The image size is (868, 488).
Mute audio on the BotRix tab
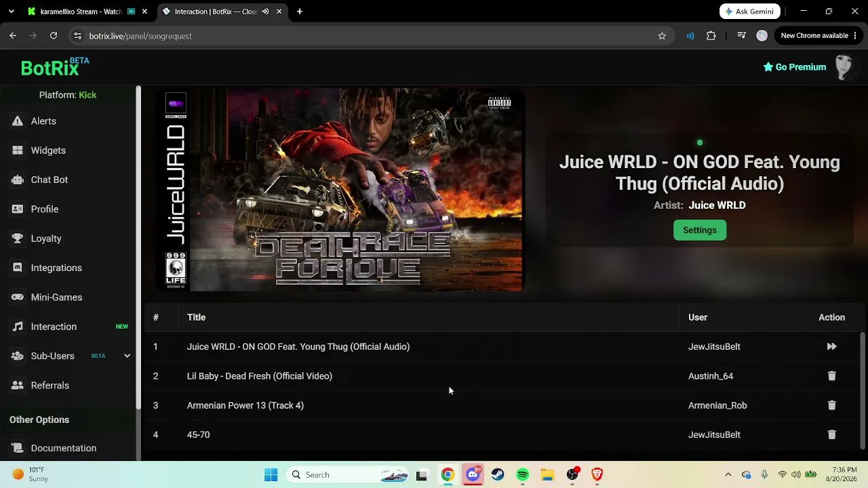pyautogui.click(x=265, y=12)
